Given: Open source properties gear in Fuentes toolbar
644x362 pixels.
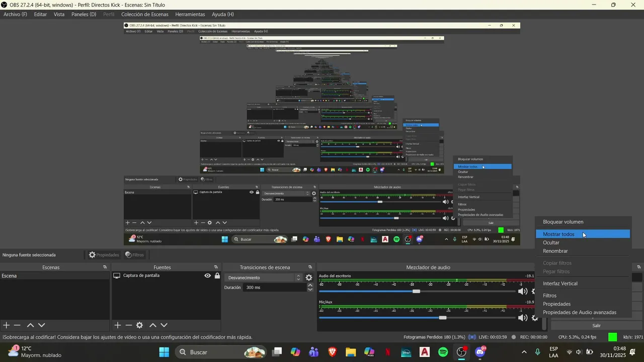Looking at the screenshot, I should click(140, 325).
